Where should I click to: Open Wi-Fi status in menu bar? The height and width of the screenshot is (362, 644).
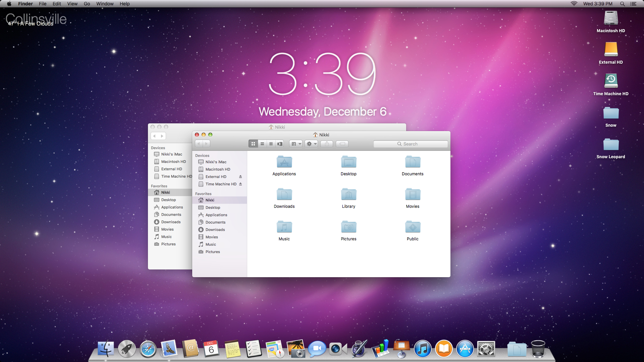(574, 4)
